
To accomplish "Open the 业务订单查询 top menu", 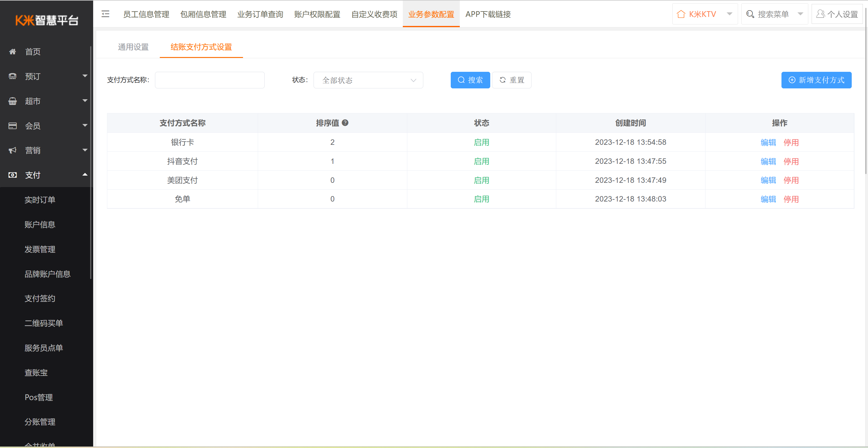I will tap(260, 14).
